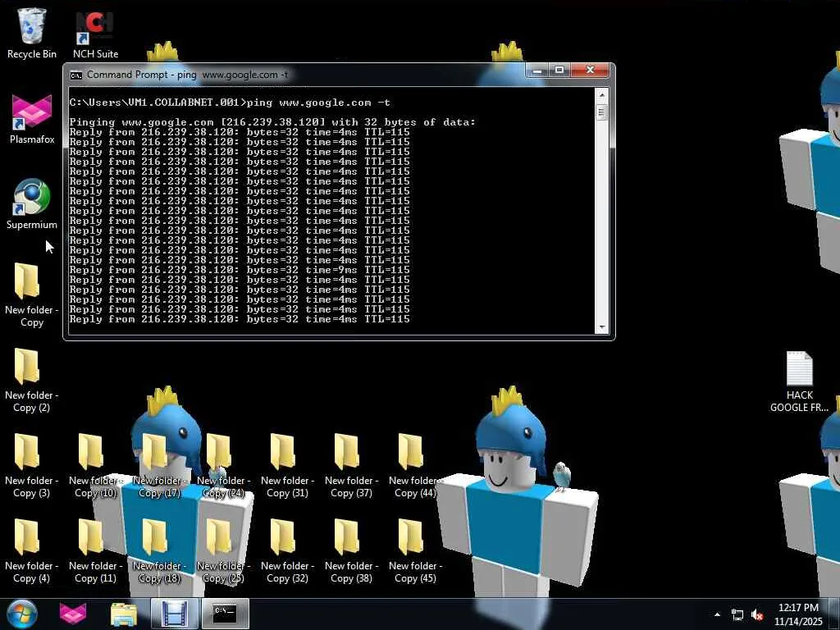Select the 'New folder - Copy (37)' folder
Viewport: 840px width, 630px height.
coord(351,466)
